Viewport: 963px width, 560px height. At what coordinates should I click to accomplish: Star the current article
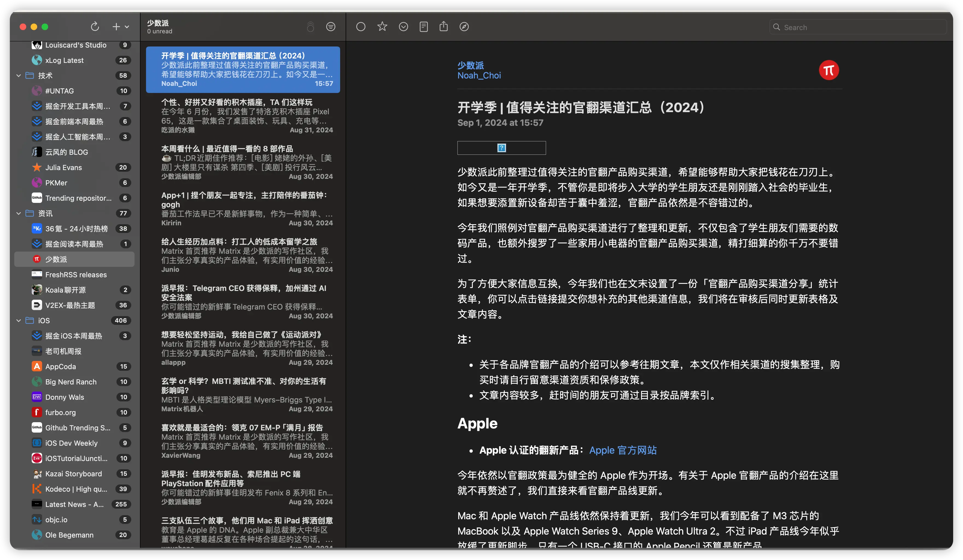click(382, 26)
